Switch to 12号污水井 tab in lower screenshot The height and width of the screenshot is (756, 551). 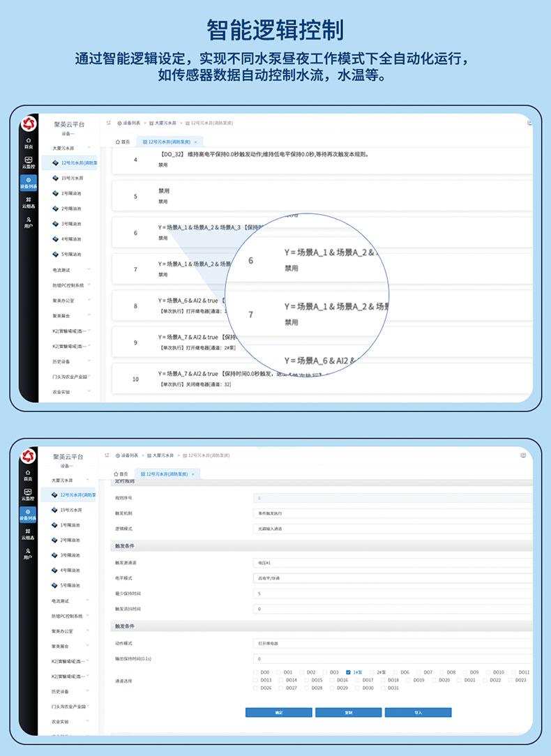click(x=167, y=474)
